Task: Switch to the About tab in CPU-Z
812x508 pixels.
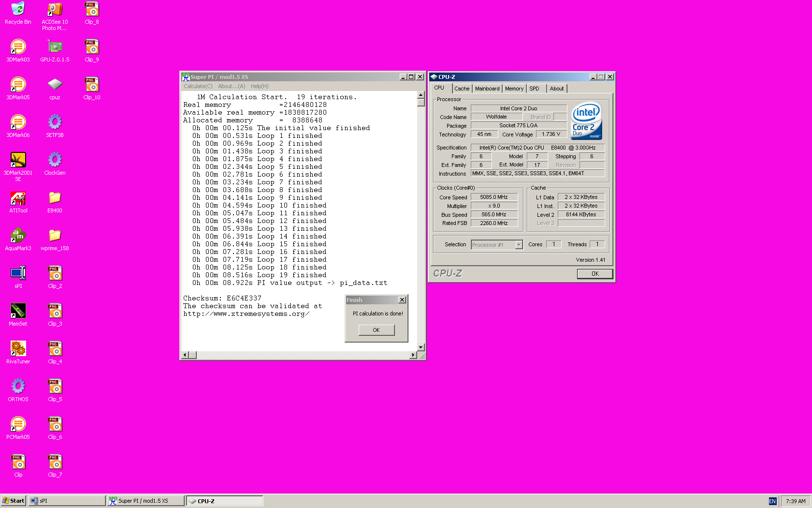Action: click(x=557, y=89)
